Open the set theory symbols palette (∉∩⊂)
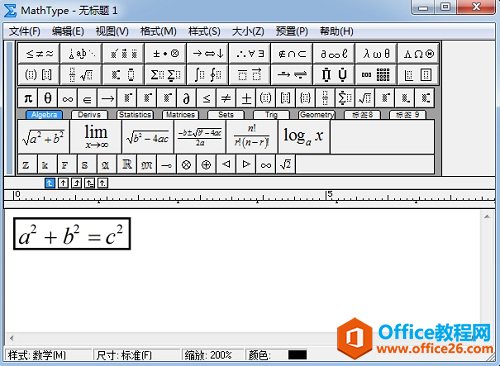The width and height of the screenshot is (500, 366). coord(292,53)
